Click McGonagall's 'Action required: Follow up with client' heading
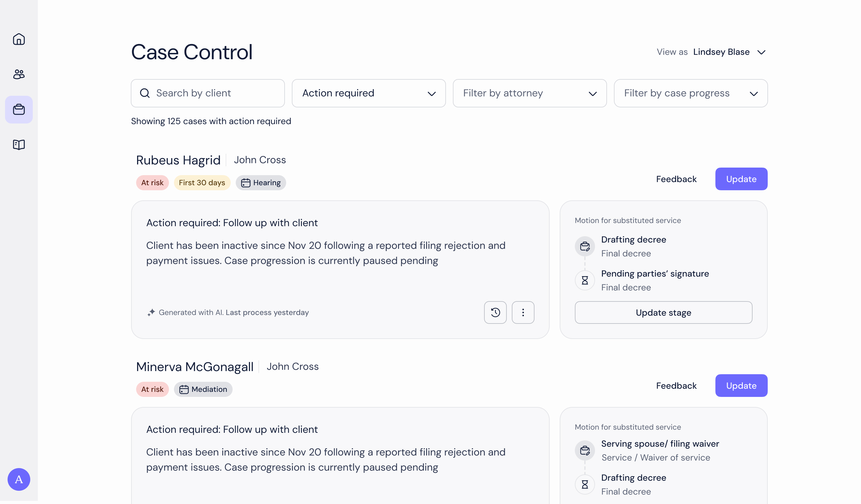The height and width of the screenshot is (504, 861). tap(232, 429)
